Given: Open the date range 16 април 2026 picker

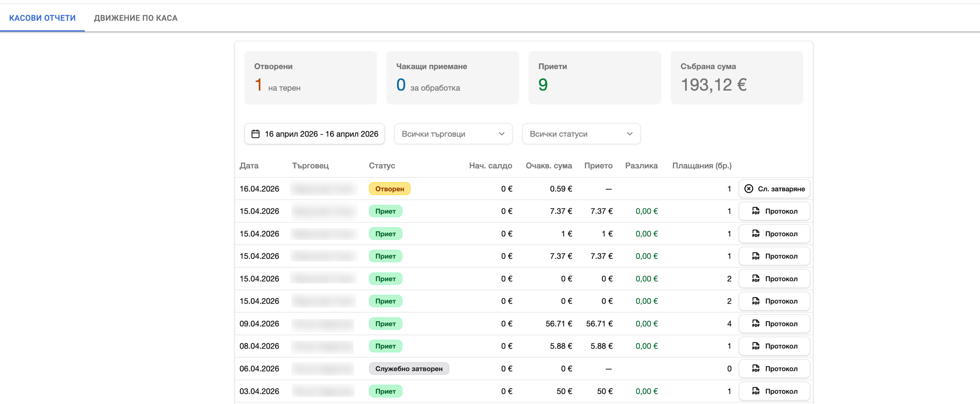Looking at the screenshot, I should click(315, 134).
